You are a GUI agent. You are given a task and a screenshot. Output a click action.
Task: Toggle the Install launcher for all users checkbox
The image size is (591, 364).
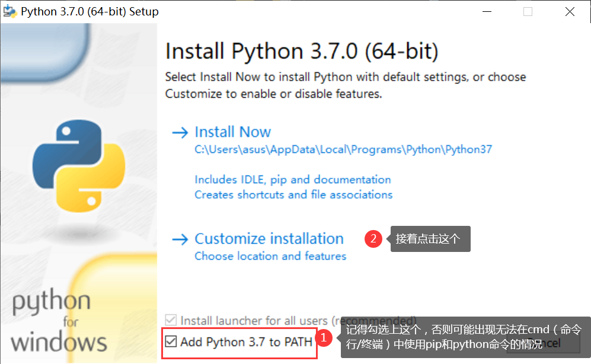[170, 320]
